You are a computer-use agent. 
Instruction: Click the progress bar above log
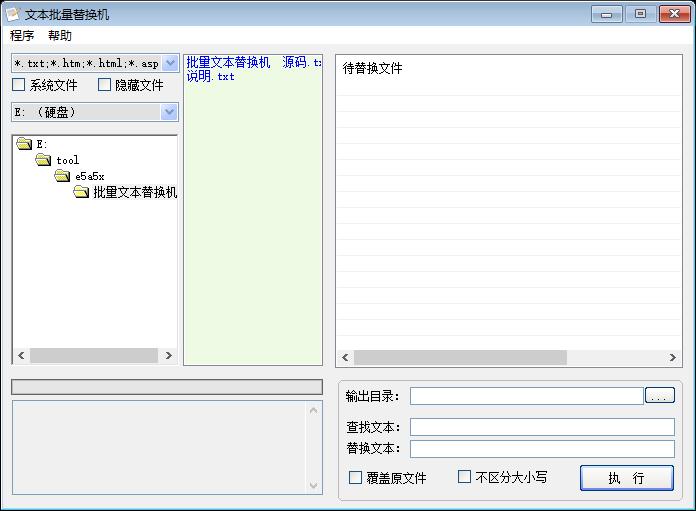(167, 387)
